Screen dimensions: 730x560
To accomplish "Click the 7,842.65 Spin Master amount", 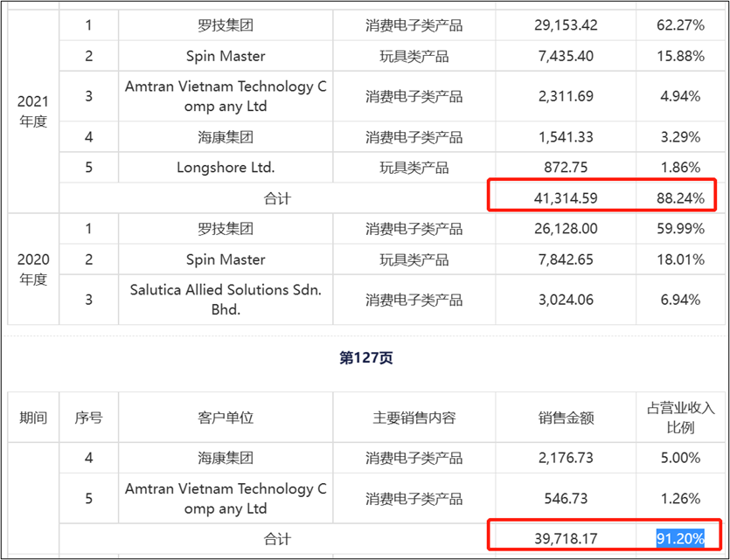I will (x=565, y=259).
